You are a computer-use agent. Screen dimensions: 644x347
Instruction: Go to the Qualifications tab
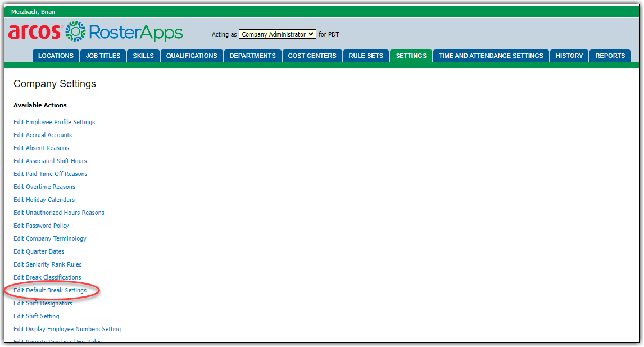192,56
